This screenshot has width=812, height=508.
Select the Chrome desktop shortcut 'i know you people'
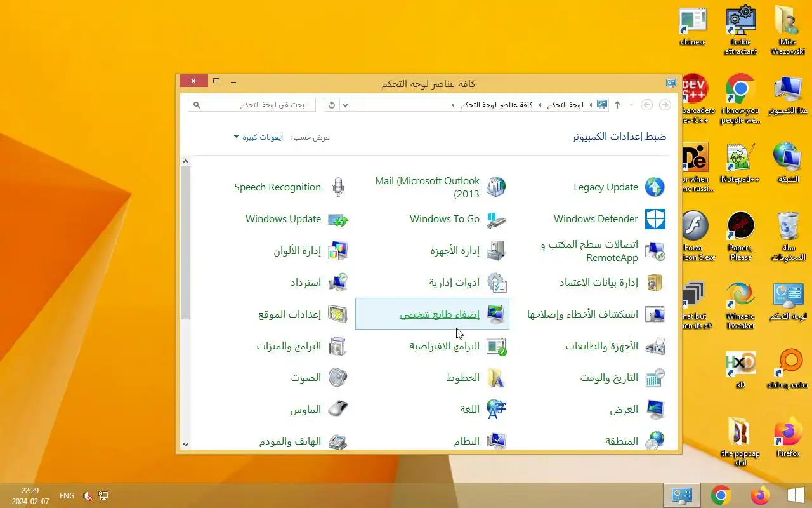pyautogui.click(x=740, y=99)
